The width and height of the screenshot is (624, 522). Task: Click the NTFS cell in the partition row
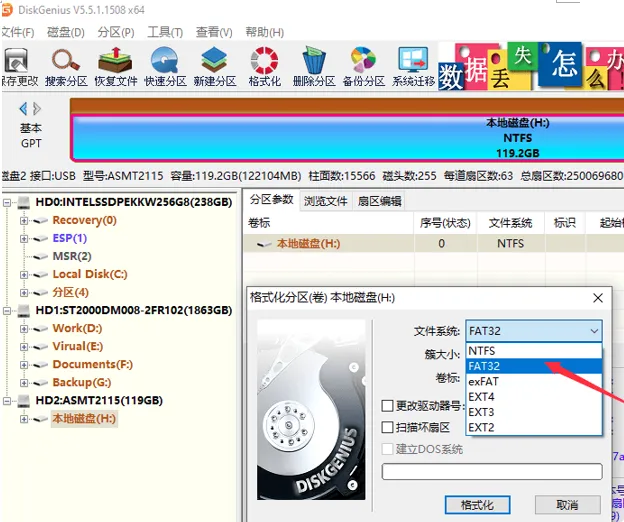[x=510, y=243]
